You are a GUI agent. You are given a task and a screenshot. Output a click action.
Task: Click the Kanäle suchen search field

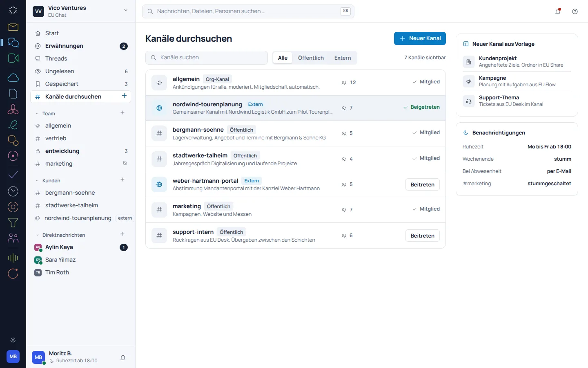(207, 58)
